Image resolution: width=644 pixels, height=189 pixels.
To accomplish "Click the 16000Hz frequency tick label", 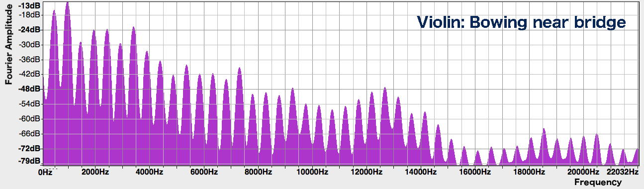I will [x=475, y=172].
